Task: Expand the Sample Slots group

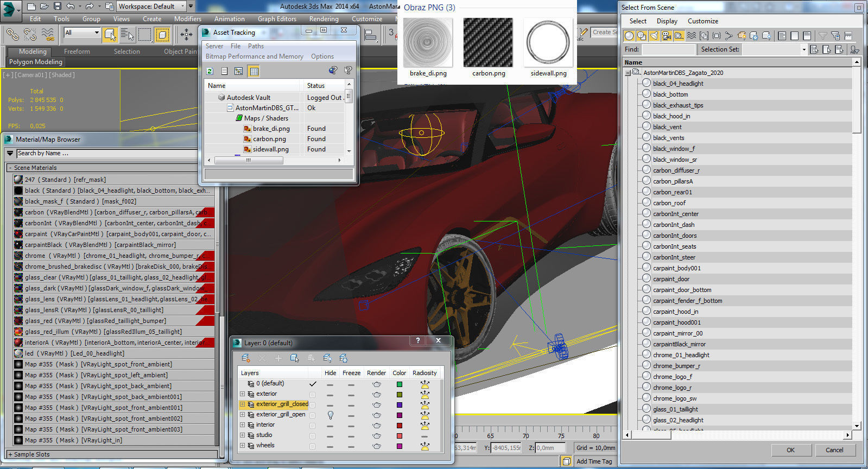Action: point(10,454)
